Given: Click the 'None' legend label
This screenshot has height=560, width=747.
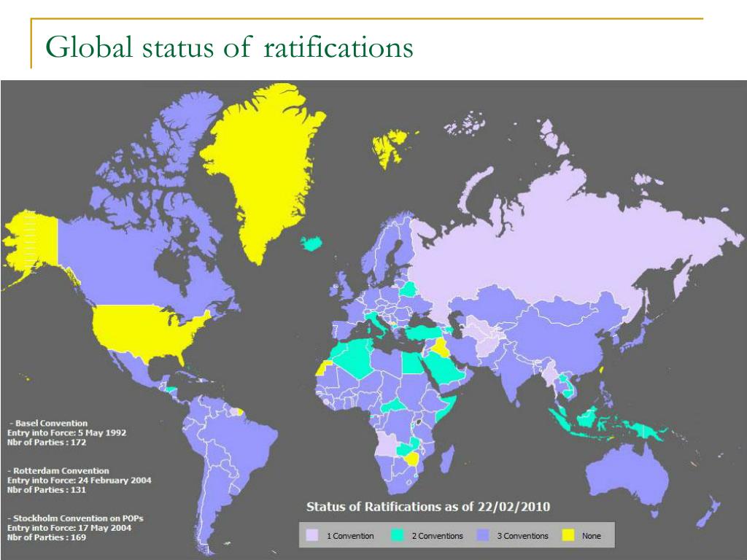Looking at the screenshot, I should 591,536.
